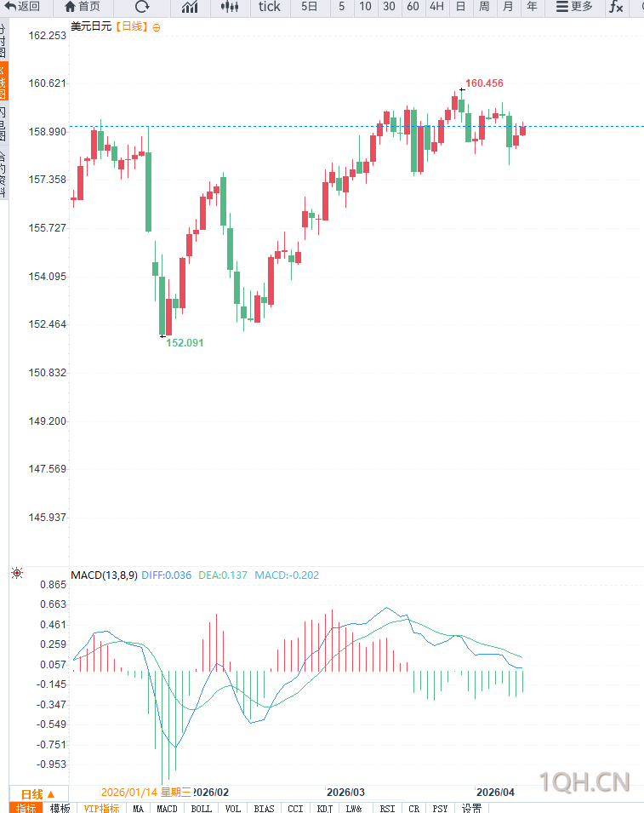Open the fx formula function icon

pyautogui.click(x=616, y=7)
